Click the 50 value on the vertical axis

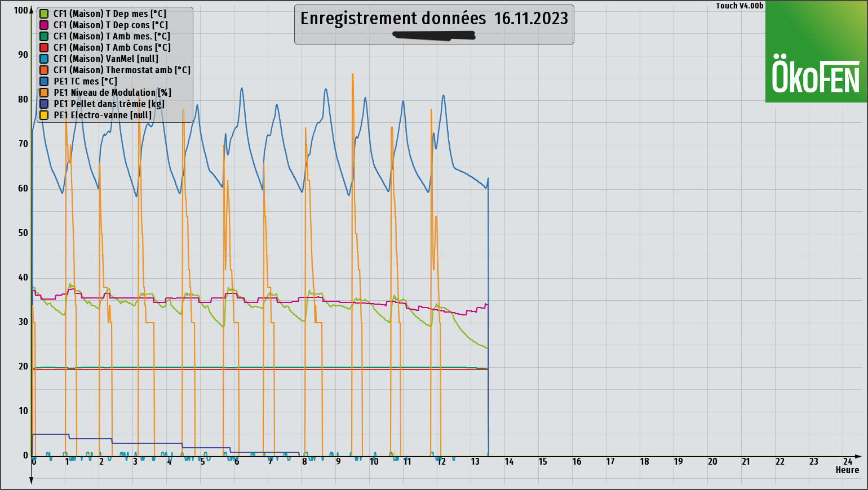tap(23, 233)
